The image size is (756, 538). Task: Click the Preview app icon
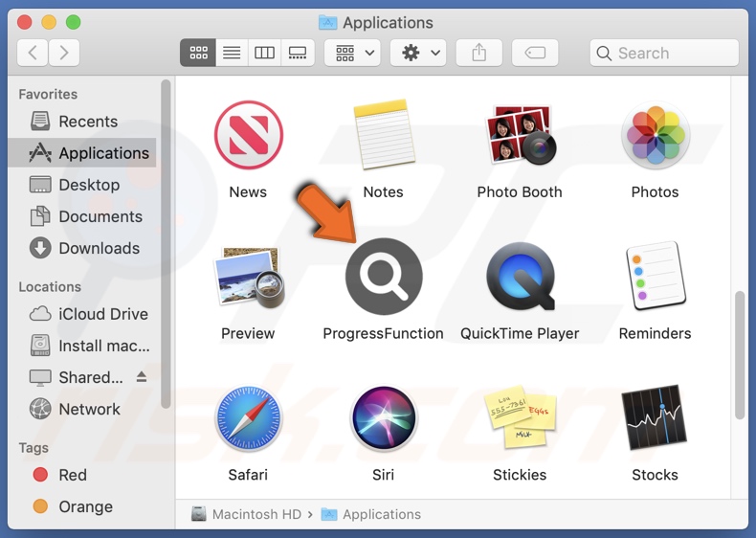249,277
